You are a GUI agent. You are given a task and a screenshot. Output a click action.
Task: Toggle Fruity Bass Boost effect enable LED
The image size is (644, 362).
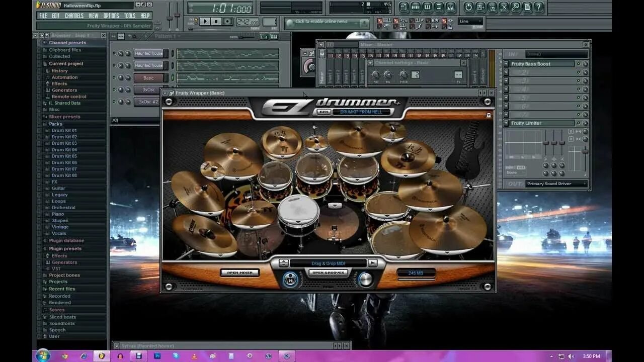[x=578, y=64]
